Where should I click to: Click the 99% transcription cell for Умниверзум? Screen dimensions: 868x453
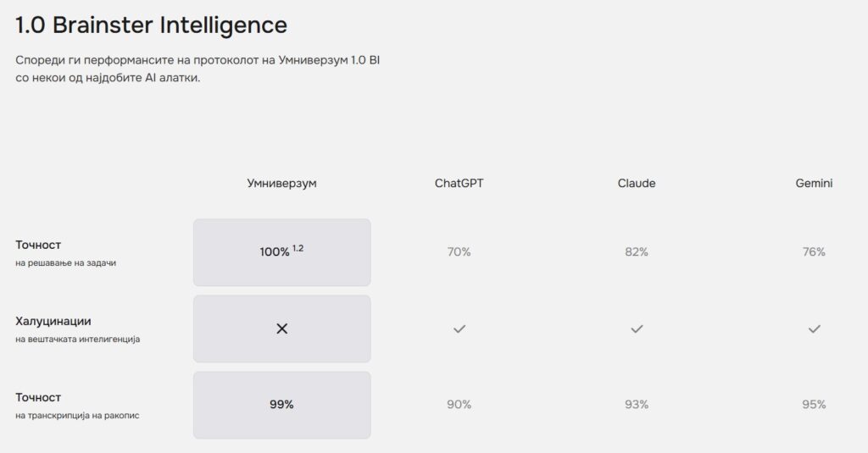pos(281,405)
